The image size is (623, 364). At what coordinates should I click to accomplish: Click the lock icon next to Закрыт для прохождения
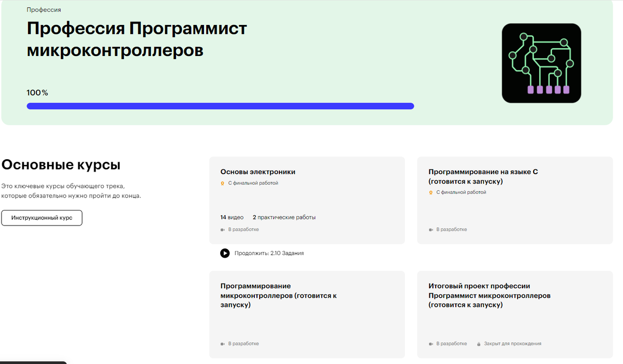(478, 343)
